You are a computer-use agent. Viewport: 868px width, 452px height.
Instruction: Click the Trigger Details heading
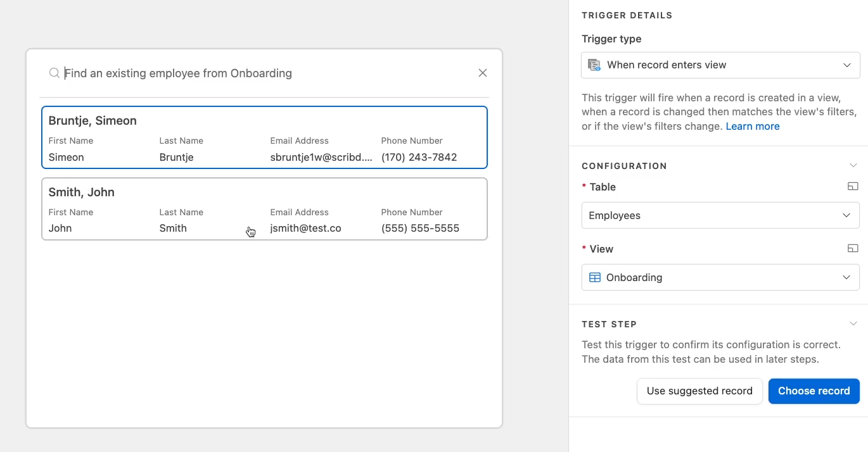coord(627,15)
